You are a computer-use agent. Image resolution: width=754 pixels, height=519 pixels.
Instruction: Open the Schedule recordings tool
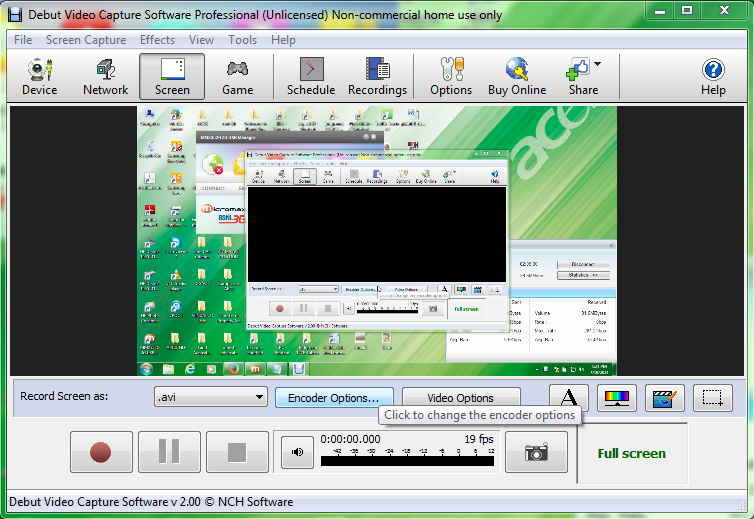coord(311,77)
